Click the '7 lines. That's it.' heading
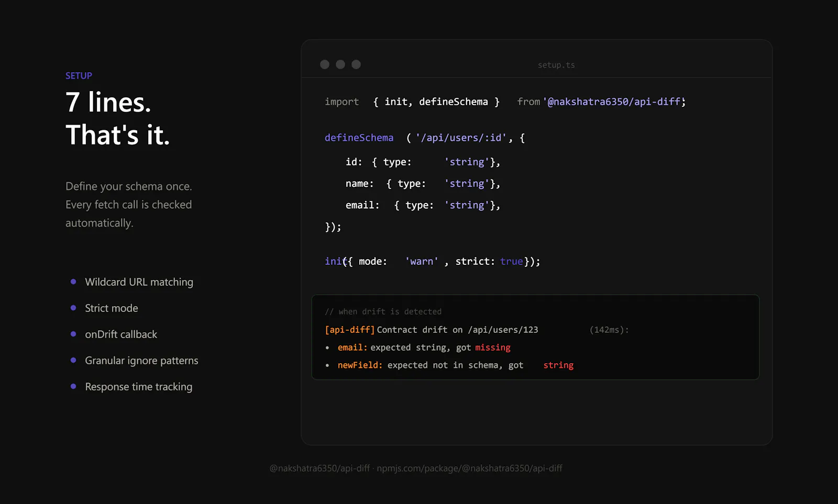The width and height of the screenshot is (838, 504). pyautogui.click(x=118, y=118)
